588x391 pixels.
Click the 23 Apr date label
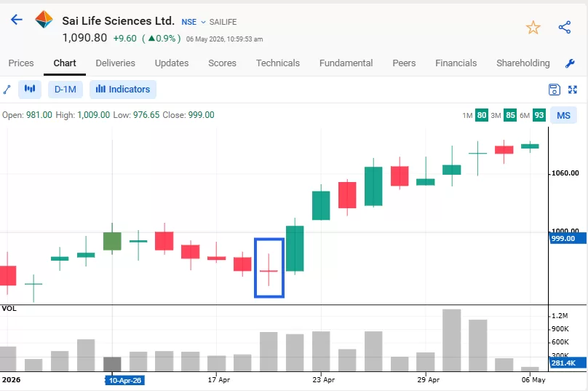coord(324,380)
